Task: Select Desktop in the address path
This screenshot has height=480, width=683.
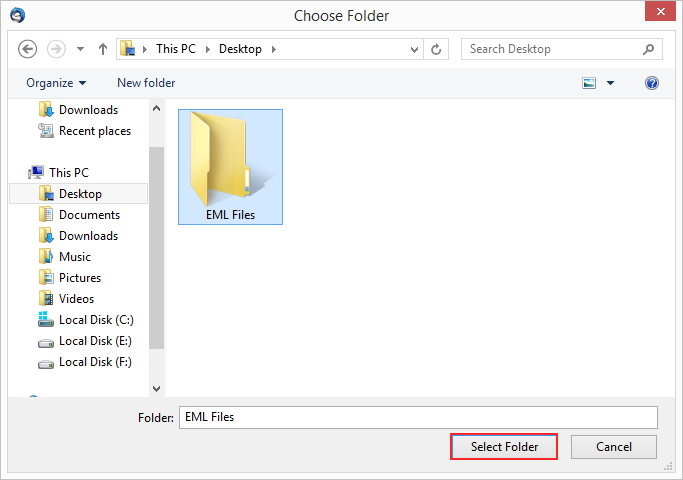Action: click(x=240, y=49)
